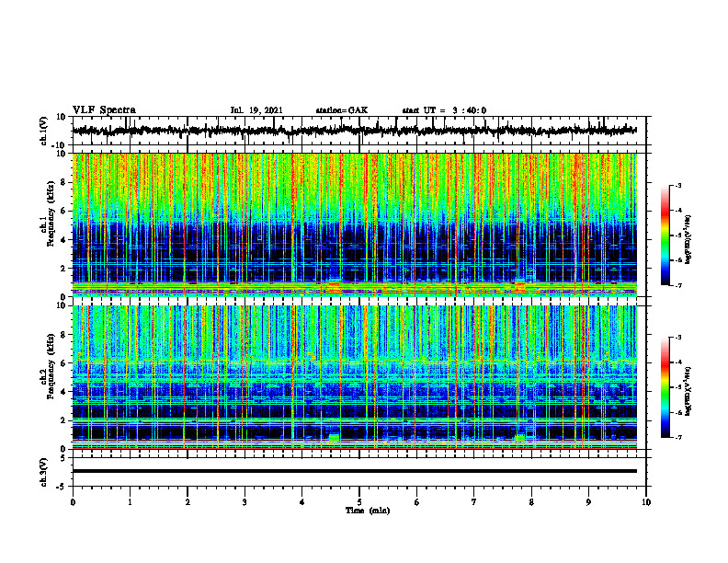The image size is (728, 563).
Task: Click time axis tick label "10"
Action: coord(646,502)
